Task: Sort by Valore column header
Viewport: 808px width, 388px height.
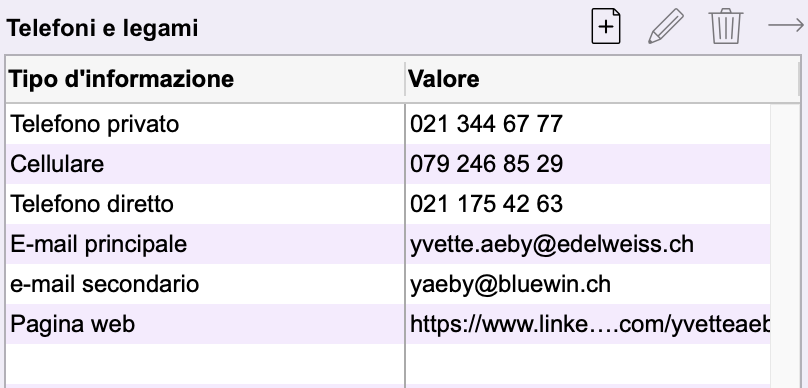Action: click(x=602, y=79)
